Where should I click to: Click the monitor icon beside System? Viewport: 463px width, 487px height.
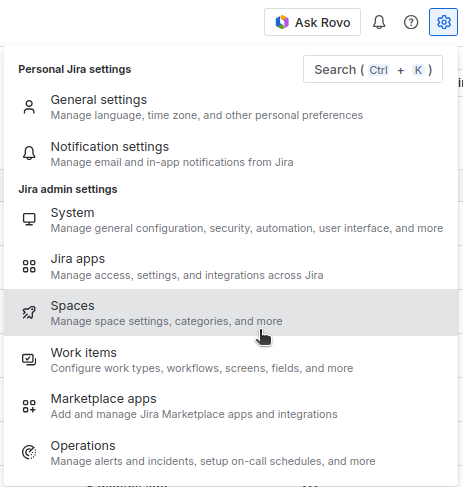(29, 220)
